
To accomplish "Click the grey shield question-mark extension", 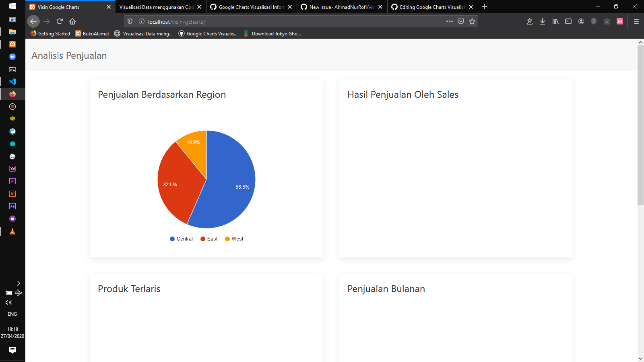I will click(594, 21).
